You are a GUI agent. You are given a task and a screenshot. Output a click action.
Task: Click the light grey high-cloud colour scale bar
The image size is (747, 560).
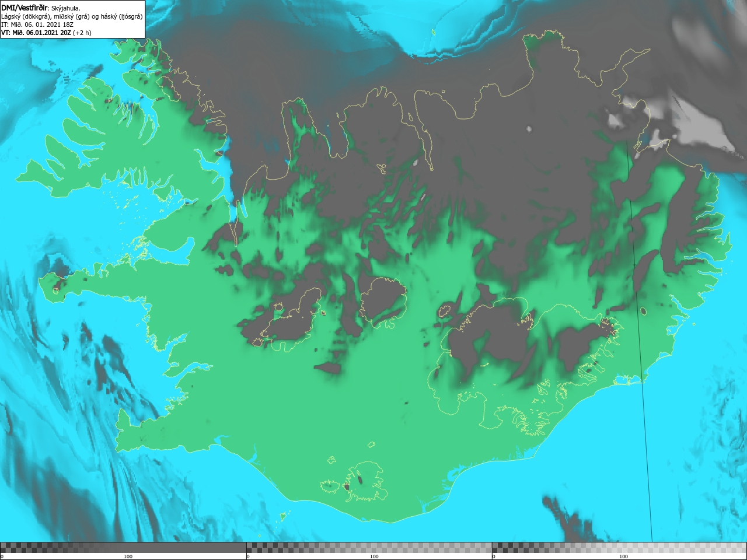[619, 548]
